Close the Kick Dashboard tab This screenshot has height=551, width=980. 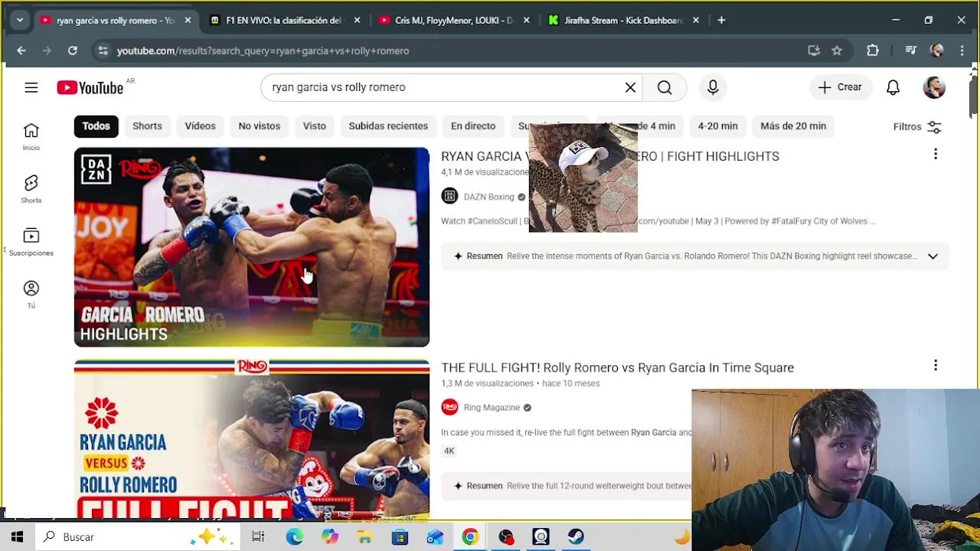click(695, 21)
